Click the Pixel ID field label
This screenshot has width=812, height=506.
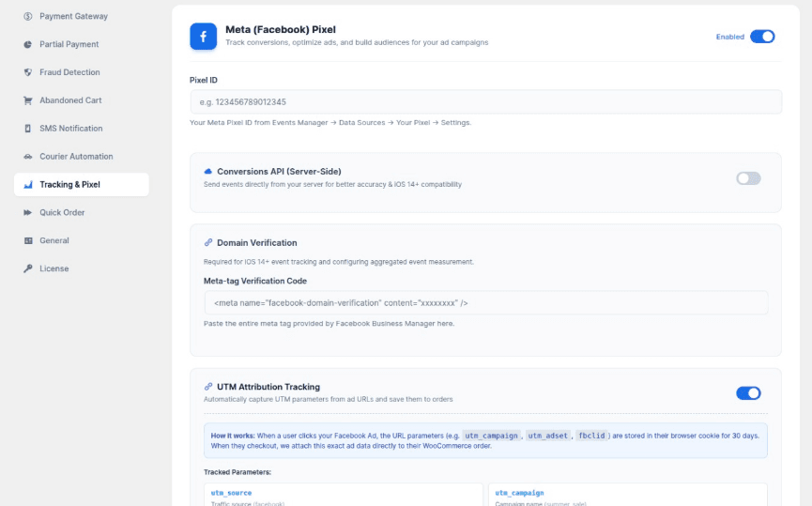pos(204,81)
